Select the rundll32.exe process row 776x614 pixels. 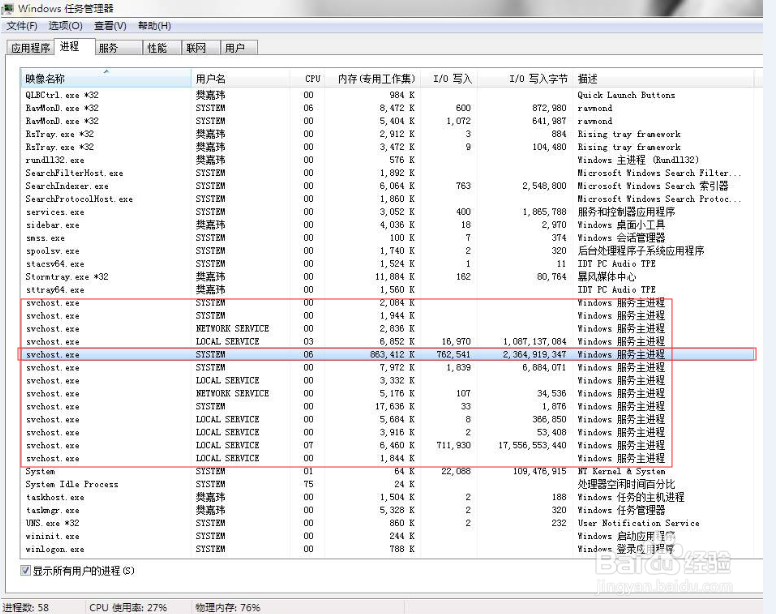pyautogui.click(x=387, y=160)
